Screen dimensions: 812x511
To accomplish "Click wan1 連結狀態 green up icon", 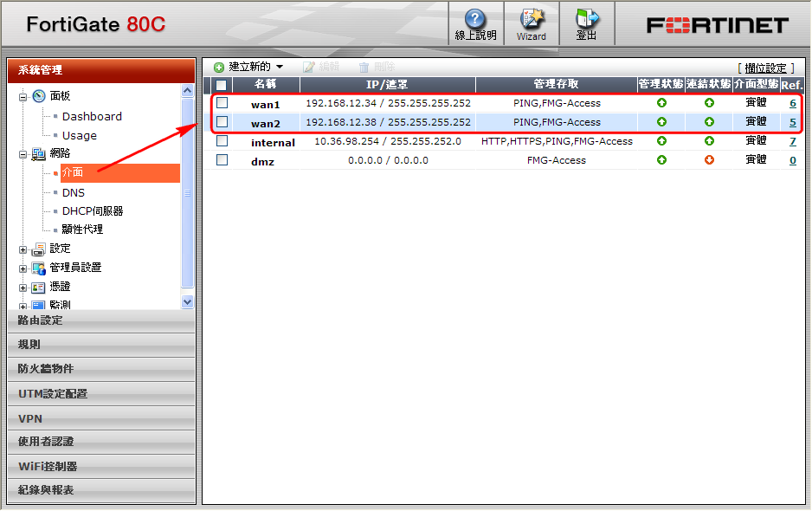I will pyautogui.click(x=709, y=102).
